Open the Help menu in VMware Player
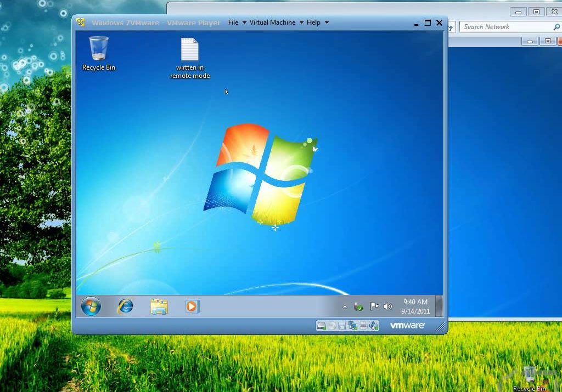The width and height of the screenshot is (562, 392). click(317, 22)
